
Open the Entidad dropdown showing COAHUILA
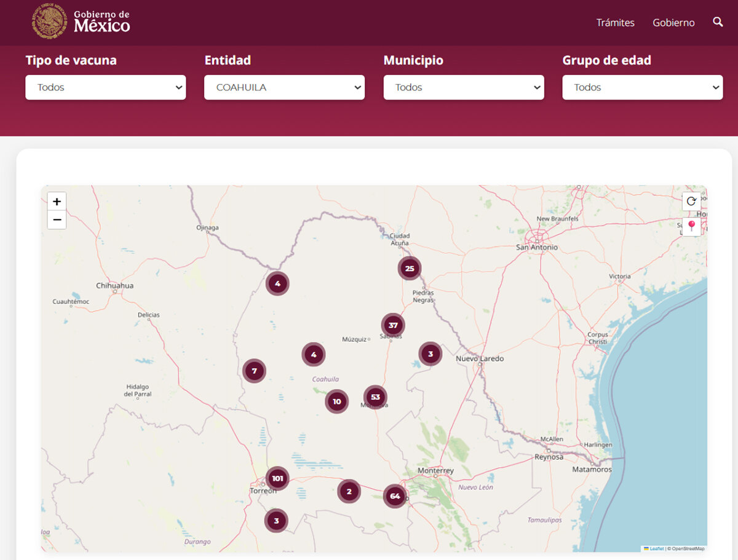click(x=284, y=87)
